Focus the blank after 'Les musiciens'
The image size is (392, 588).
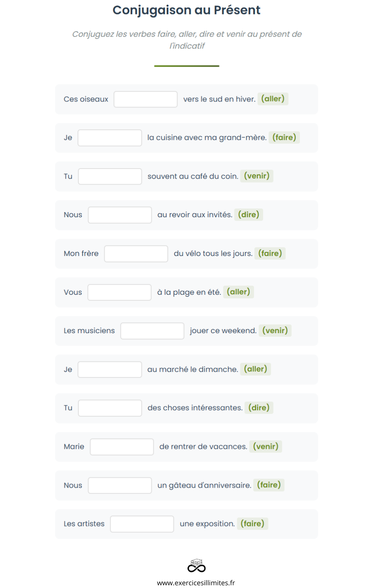(x=152, y=331)
